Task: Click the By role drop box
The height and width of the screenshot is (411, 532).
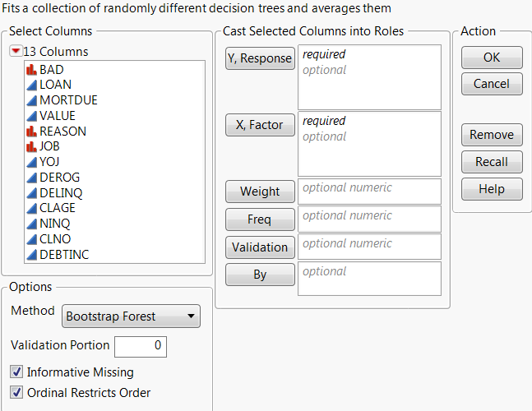Action: coord(369,278)
